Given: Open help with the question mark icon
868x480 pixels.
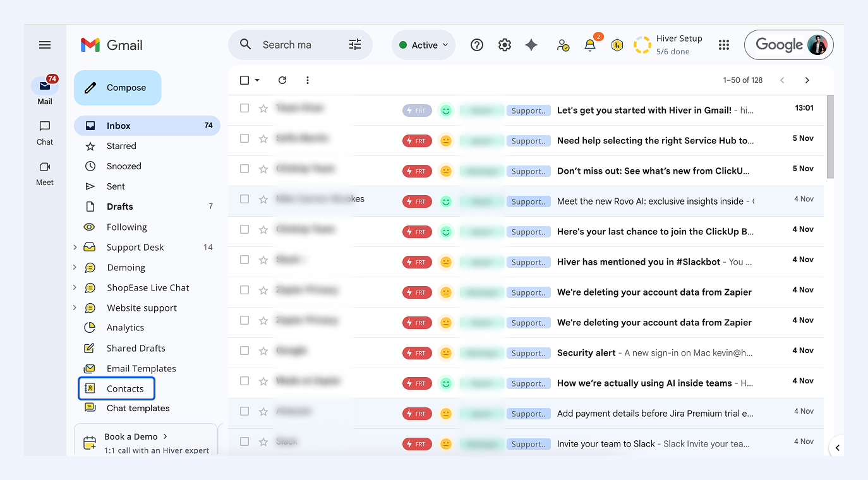Looking at the screenshot, I should pos(477,45).
